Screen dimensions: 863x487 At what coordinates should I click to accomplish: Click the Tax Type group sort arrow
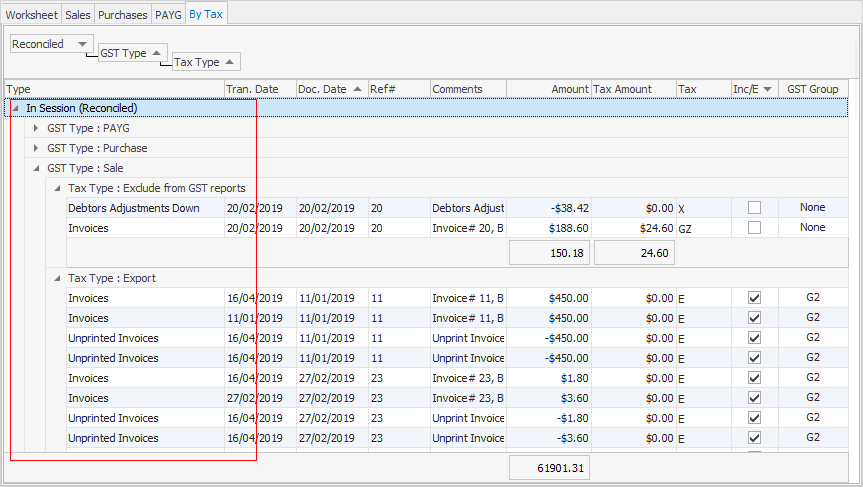tap(229, 62)
